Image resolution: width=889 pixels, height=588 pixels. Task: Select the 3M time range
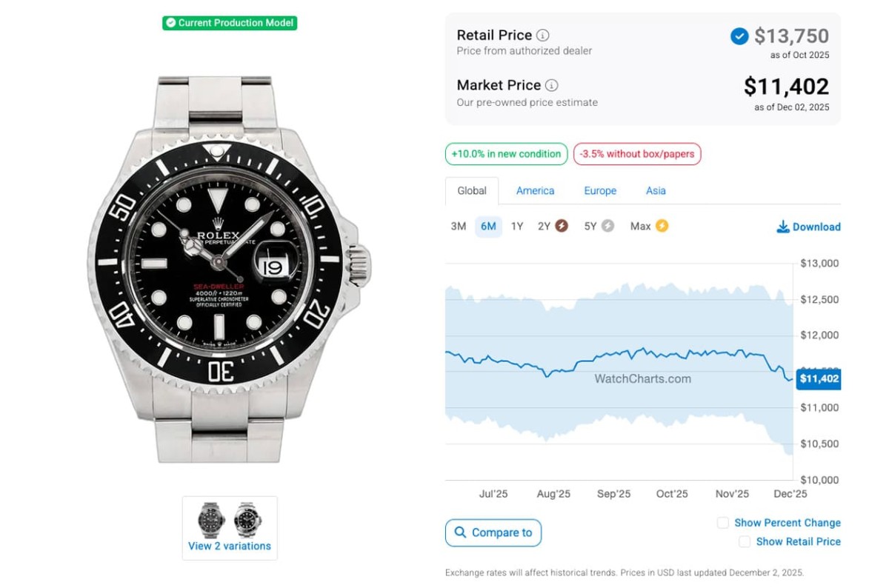click(x=459, y=227)
